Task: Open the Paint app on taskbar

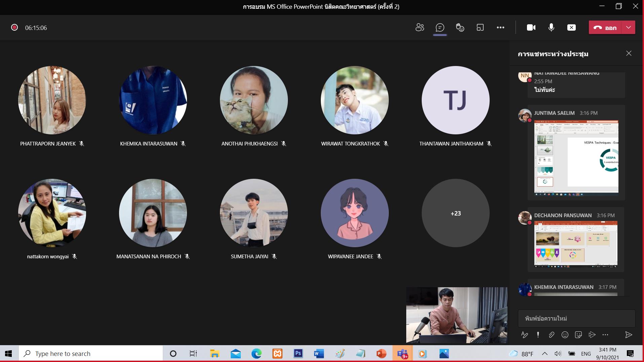Action: pos(340,354)
